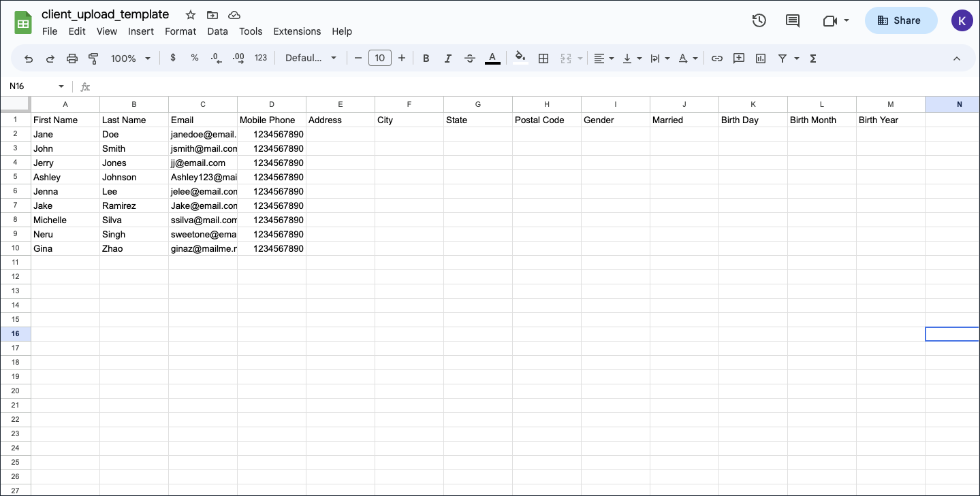Insert a comment
This screenshot has width=980, height=496.
pos(738,59)
